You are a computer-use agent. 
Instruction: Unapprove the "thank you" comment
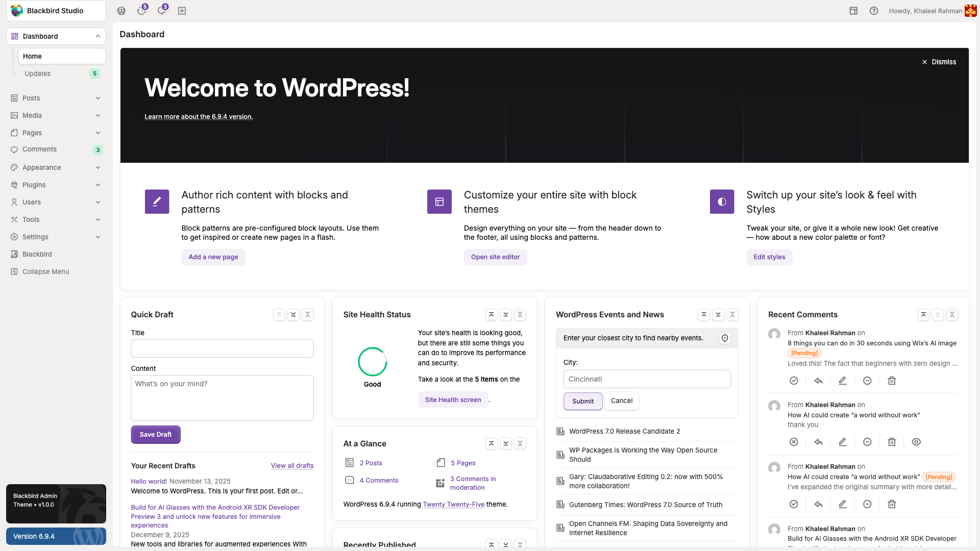(794, 442)
